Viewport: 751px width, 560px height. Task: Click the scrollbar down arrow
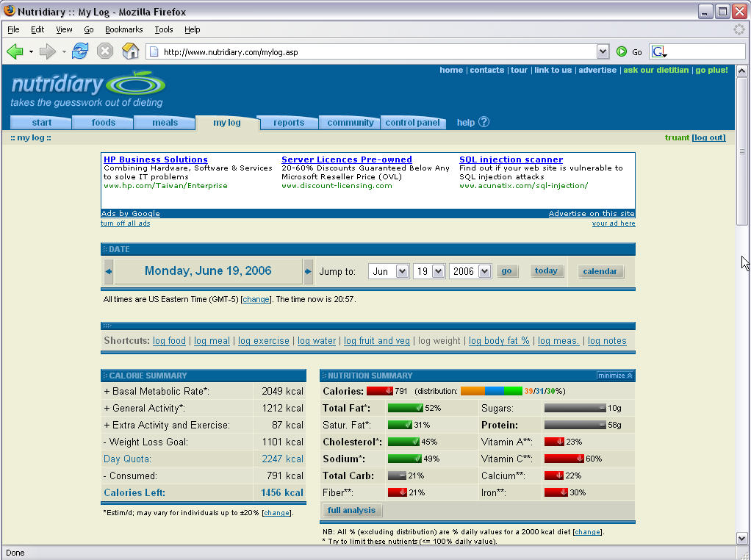(741, 537)
